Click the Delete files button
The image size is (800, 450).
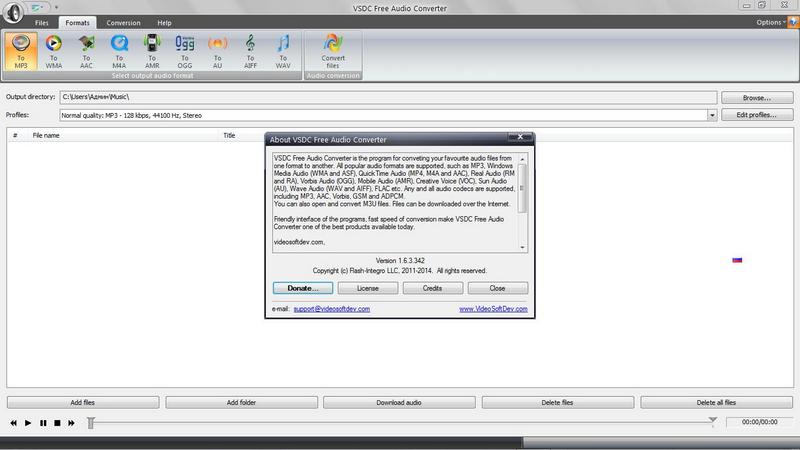coord(558,403)
